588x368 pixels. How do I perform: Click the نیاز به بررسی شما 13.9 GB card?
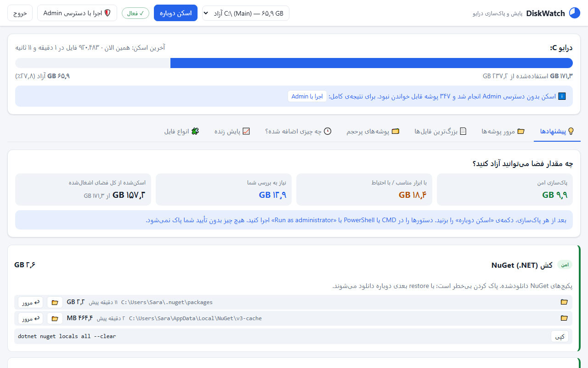click(x=224, y=190)
